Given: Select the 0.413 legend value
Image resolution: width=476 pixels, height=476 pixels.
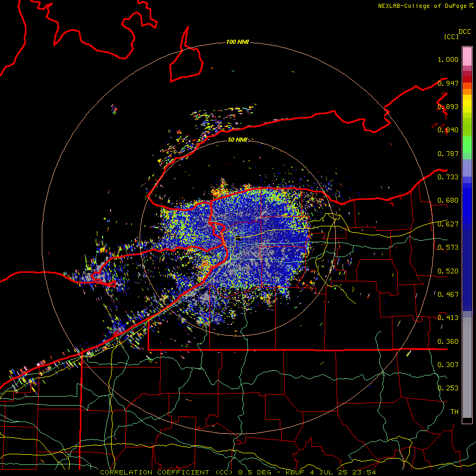Looking at the screenshot, I should (448, 318).
